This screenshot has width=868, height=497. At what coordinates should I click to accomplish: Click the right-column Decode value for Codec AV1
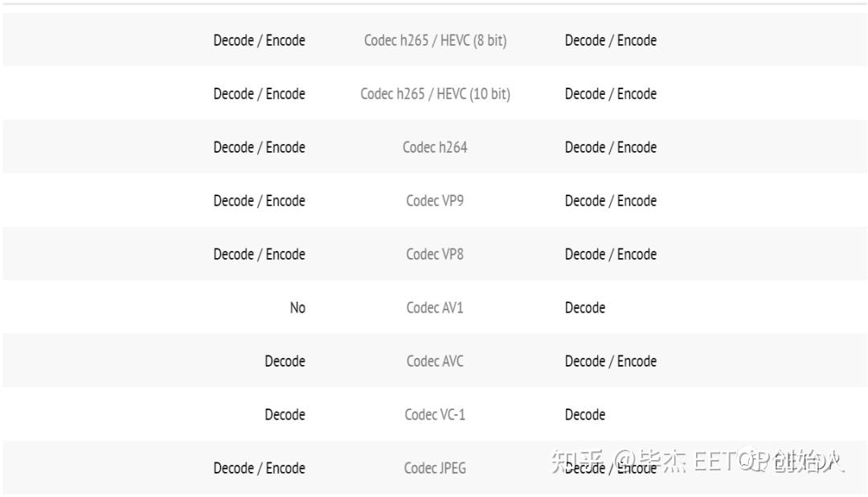585,308
